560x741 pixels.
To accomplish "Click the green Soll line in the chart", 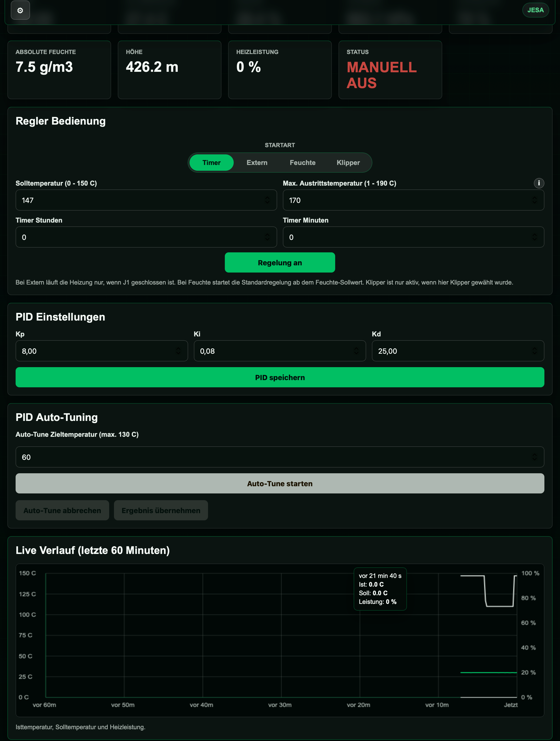I will pyautogui.click(x=488, y=672).
